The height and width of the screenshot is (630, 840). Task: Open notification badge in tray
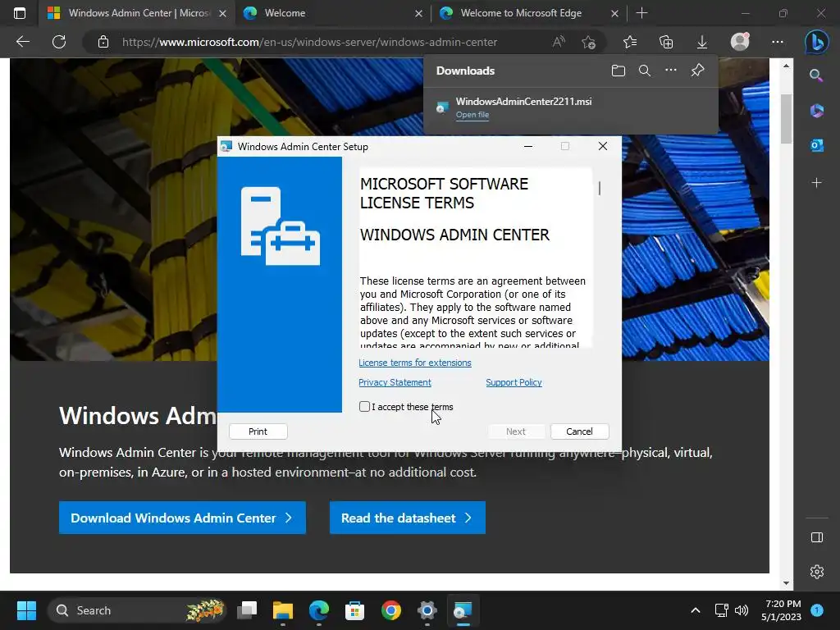click(x=817, y=610)
